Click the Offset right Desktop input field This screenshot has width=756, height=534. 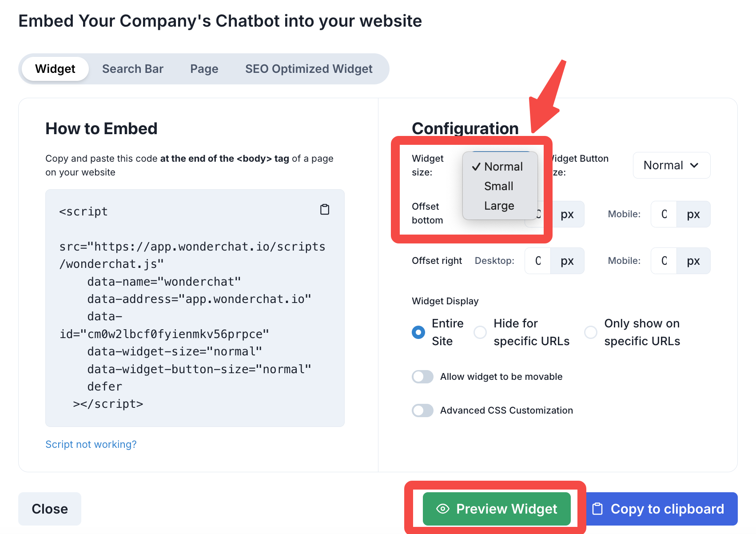pyautogui.click(x=538, y=261)
